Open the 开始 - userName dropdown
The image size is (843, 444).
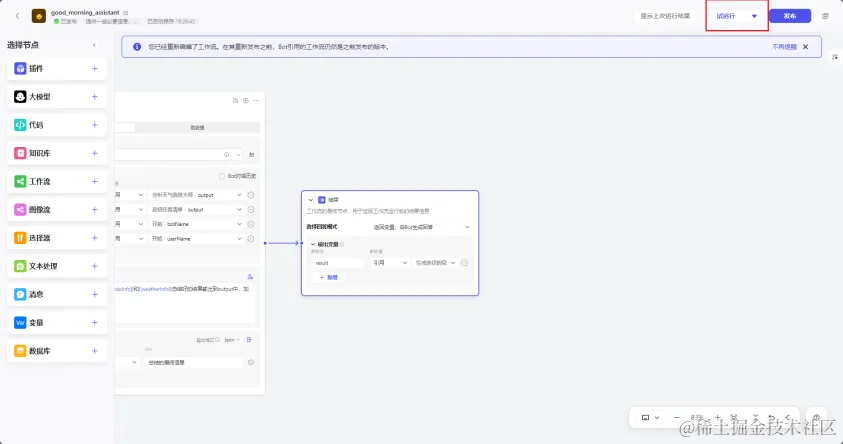[x=197, y=239]
